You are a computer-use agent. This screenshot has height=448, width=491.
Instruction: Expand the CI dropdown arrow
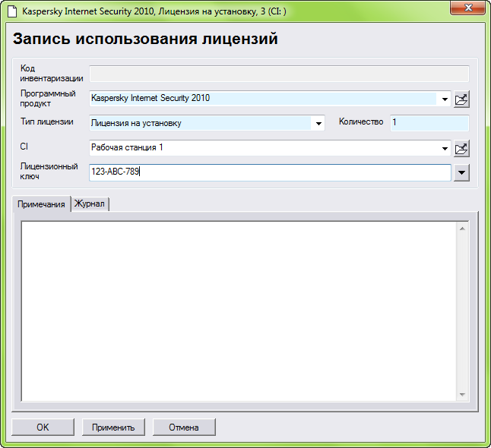pos(445,148)
